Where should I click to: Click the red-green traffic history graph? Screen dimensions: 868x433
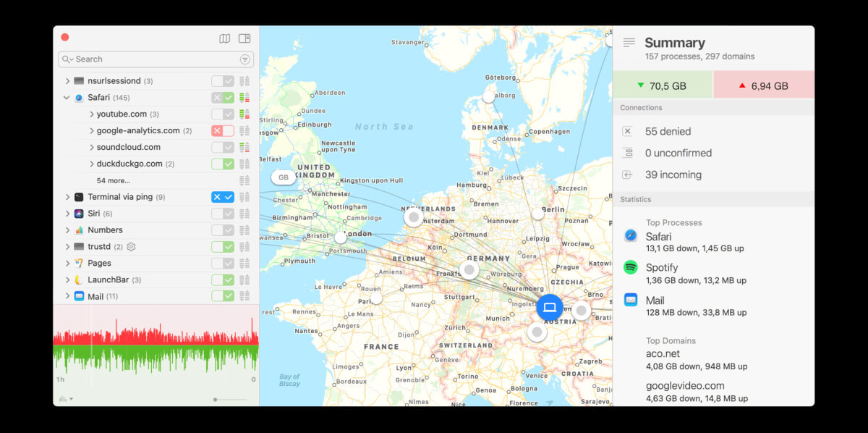[x=156, y=345]
